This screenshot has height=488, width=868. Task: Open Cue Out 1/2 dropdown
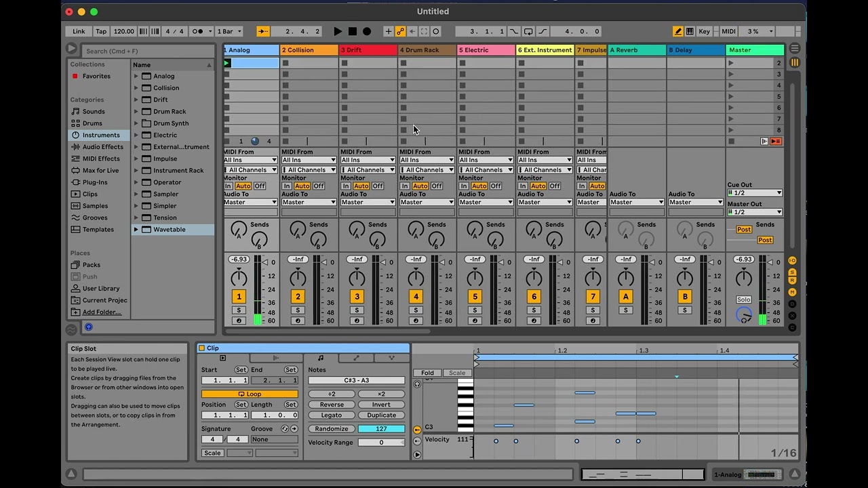pyautogui.click(x=755, y=193)
